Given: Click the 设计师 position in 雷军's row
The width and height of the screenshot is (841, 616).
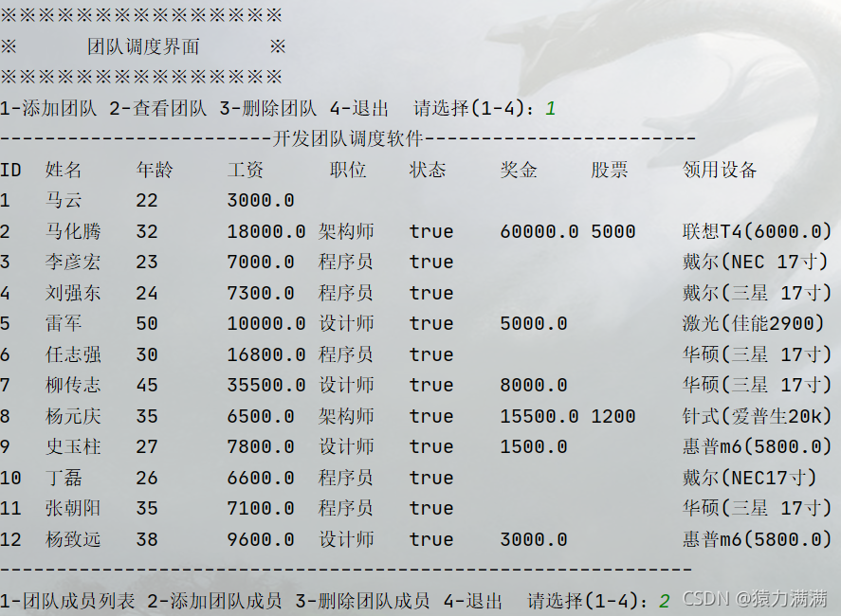Looking at the screenshot, I should tap(346, 324).
